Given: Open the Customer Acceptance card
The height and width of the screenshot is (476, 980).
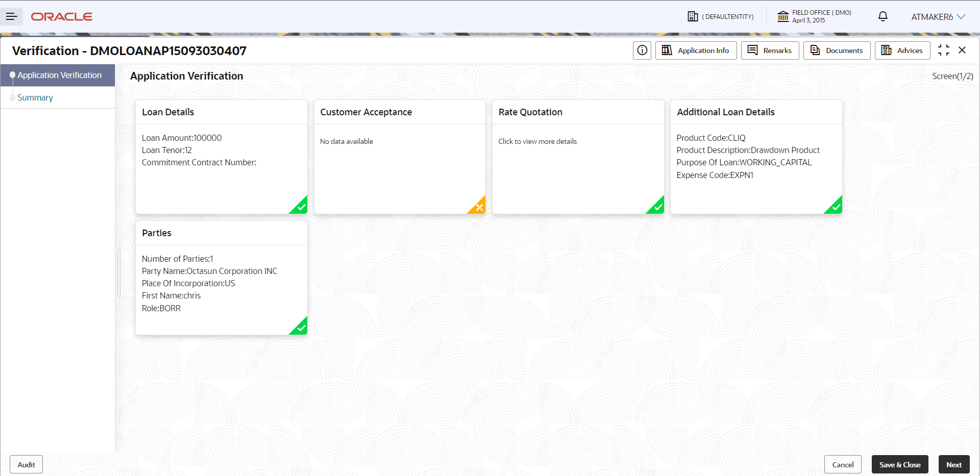Looking at the screenshot, I should [x=400, y=157].
